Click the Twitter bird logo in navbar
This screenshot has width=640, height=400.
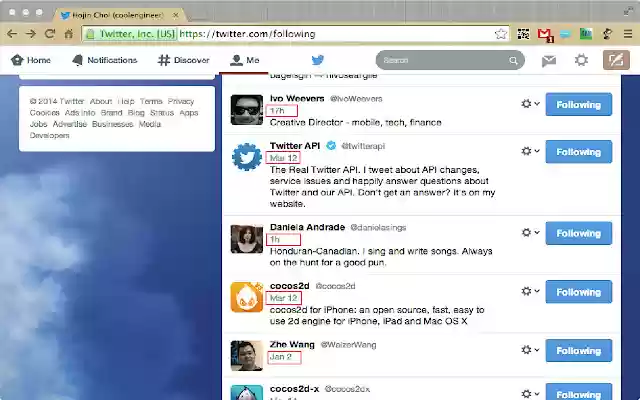coord(318,60)
